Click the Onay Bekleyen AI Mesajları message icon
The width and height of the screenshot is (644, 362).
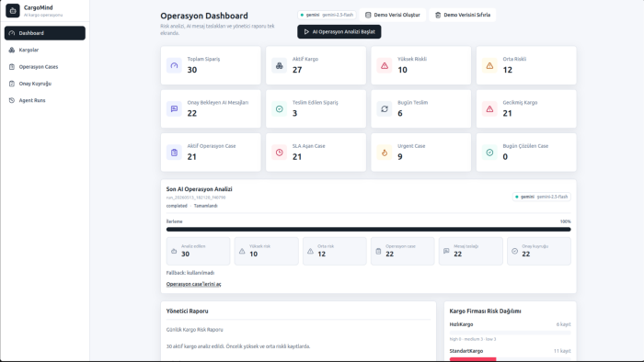tap(174, 109)
